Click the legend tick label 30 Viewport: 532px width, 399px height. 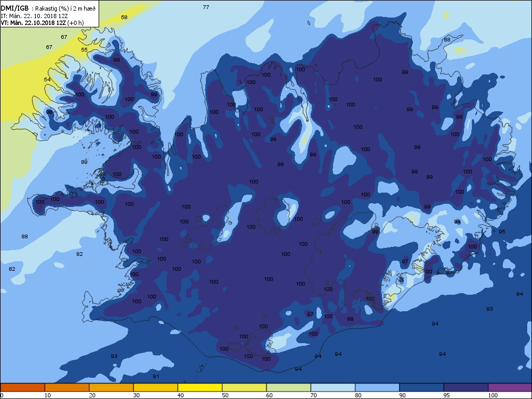coord(136,395)
